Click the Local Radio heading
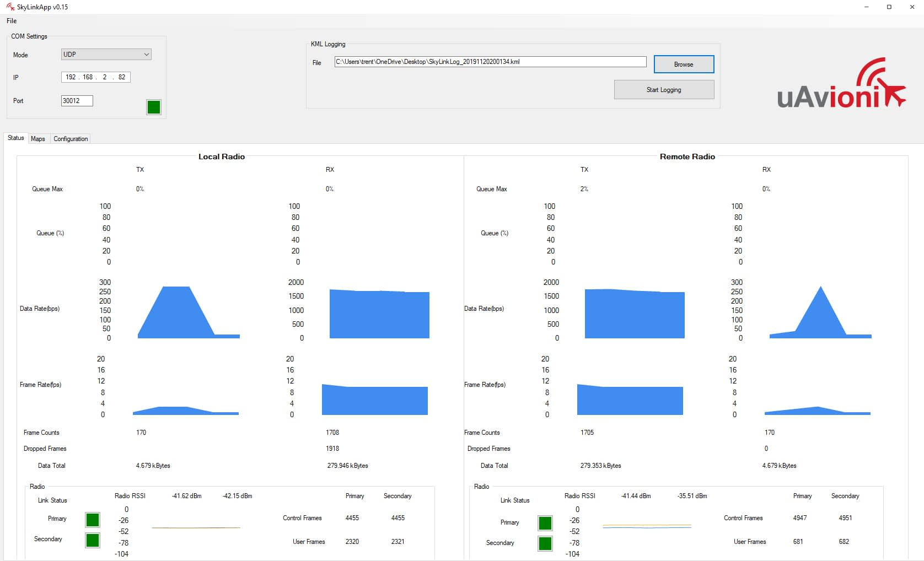 [222, 157]
